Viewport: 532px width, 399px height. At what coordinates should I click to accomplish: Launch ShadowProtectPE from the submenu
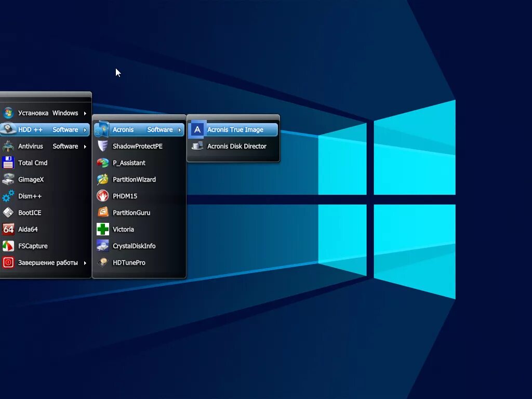(139, 146)
